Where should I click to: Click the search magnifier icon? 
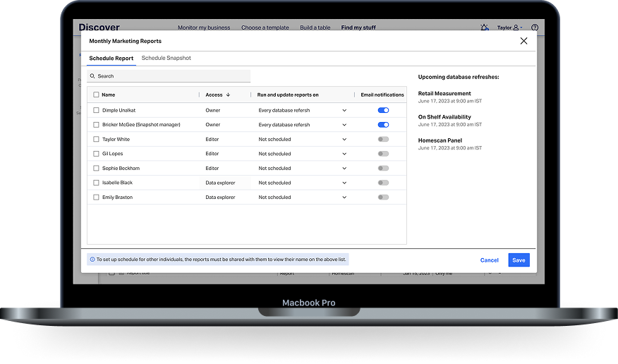pos(92,76)
